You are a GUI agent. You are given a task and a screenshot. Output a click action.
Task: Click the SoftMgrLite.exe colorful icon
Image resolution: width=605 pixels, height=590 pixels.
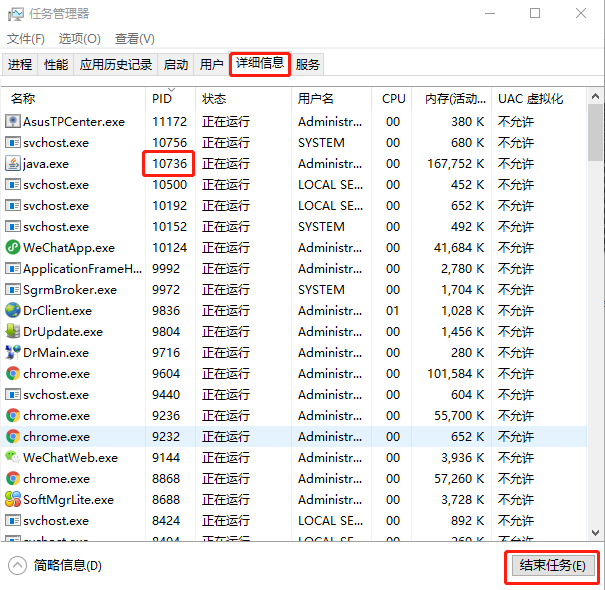click(12, 499)
